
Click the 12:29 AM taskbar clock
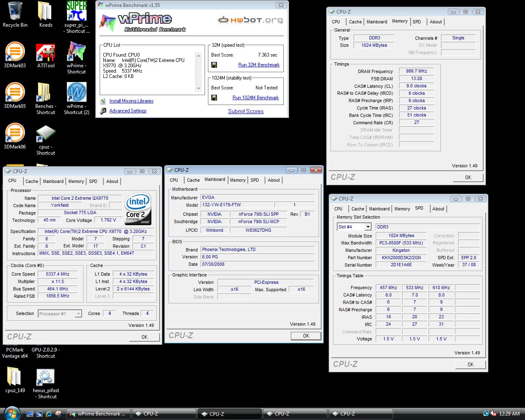509,414
